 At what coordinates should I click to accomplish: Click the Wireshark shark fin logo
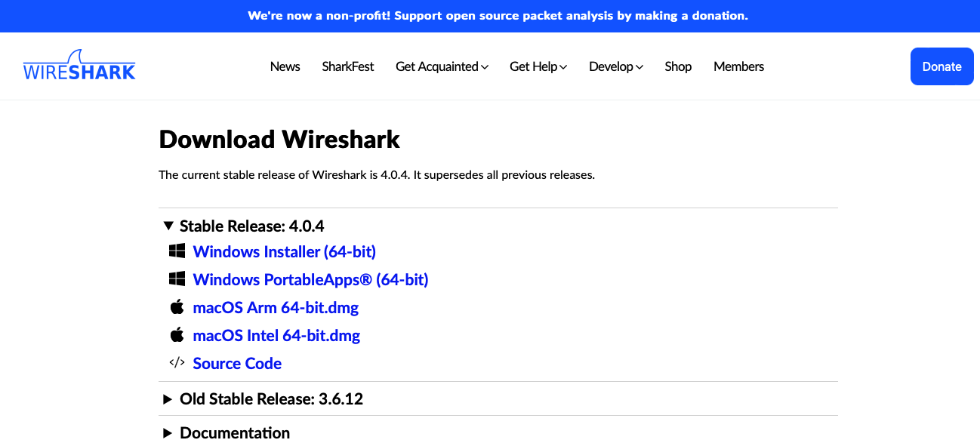tap(79, 66)
